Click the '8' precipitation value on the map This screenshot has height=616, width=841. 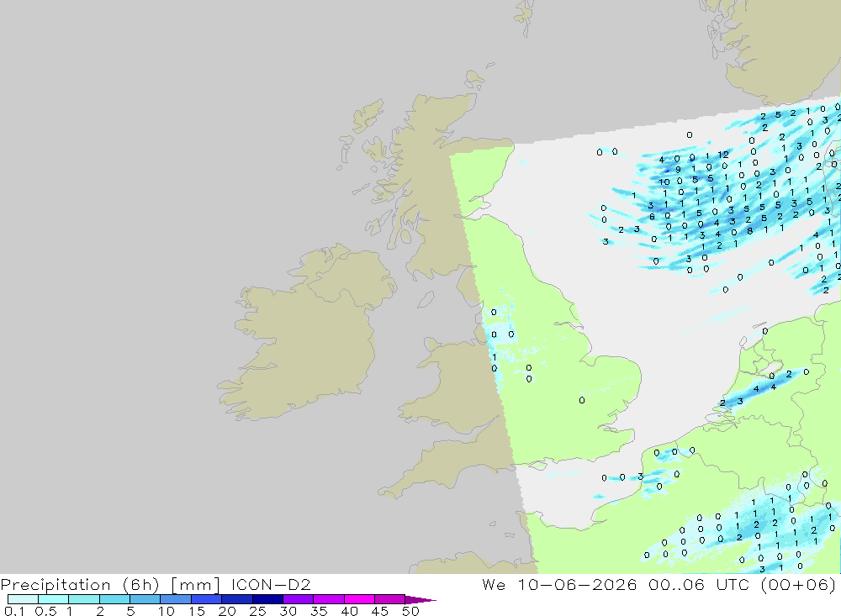[x=750, y=231]
